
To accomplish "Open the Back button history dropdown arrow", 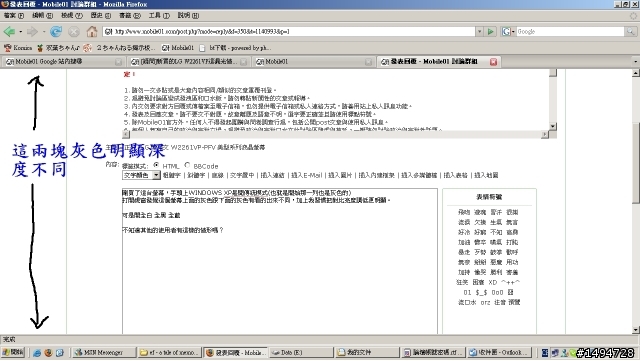I will click(x=20, y=31).
